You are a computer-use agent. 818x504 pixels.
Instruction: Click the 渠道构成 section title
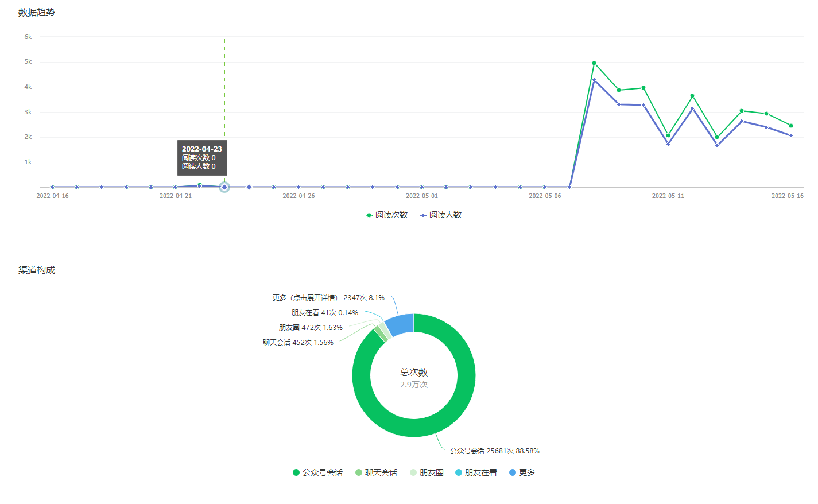click(x=37, y=270)
